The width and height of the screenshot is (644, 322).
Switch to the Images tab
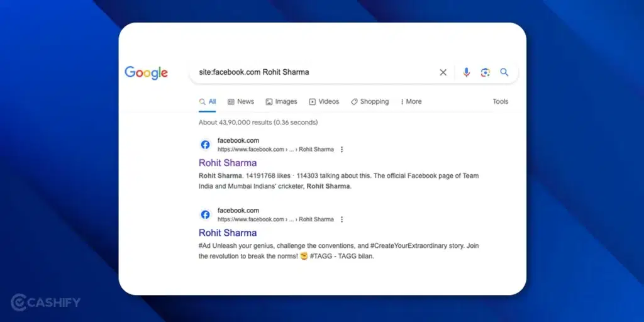281,101
